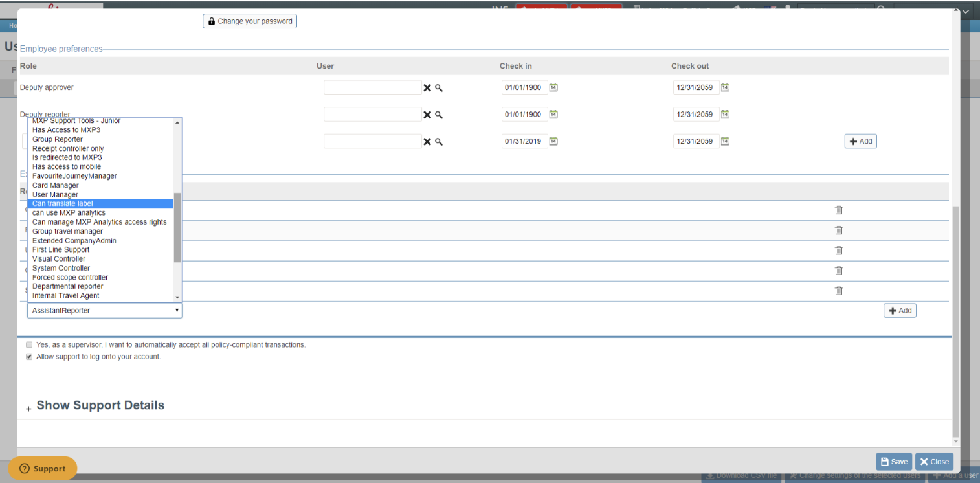Uncheck Allow support to log onto account

tap(29, 357)
